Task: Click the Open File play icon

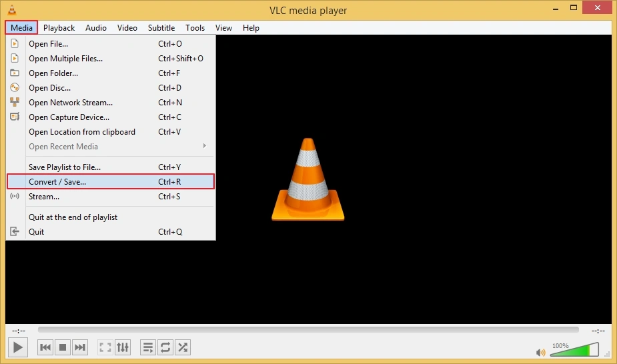Action: click(15, 43)
